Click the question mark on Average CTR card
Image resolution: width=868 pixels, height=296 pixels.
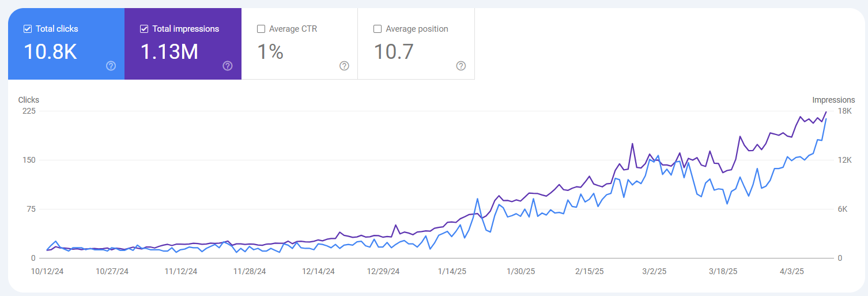pos(344,66)
